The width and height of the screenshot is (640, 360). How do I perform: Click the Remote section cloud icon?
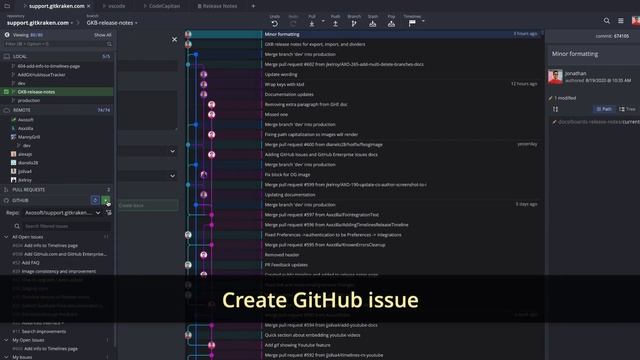coord(7,110)
